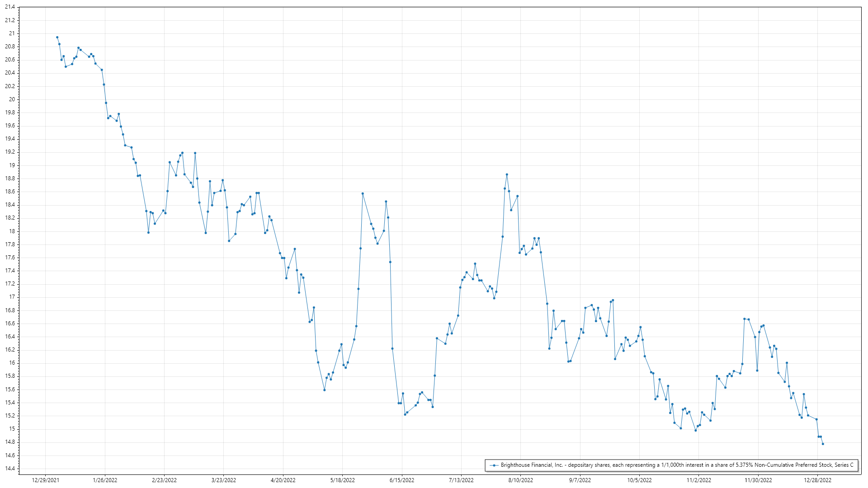The height and width of the screenshot is (488, 868).
Task: Click the 8/10/2022 x-axis date label
Action: (x=520, y=480)
